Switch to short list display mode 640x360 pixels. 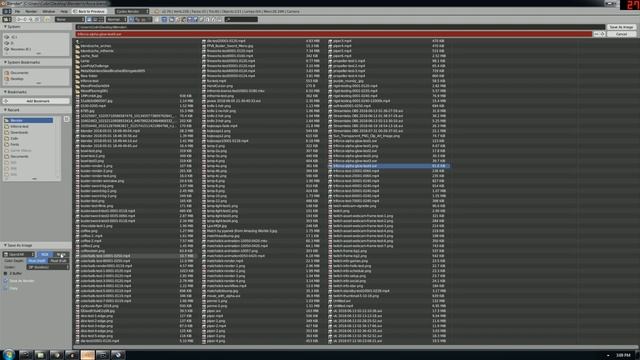(x=89, y=19)
